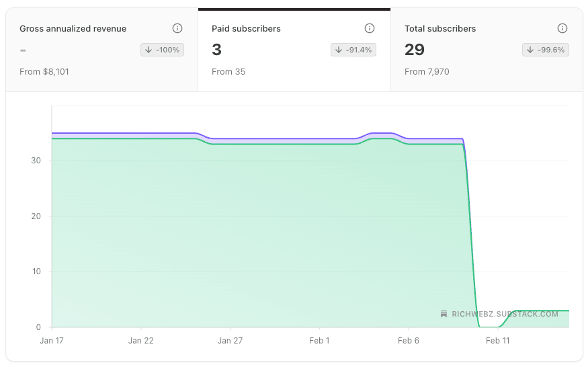Click the paid subscriber count 3
The image size is (588, 367).
click(217, 50)
